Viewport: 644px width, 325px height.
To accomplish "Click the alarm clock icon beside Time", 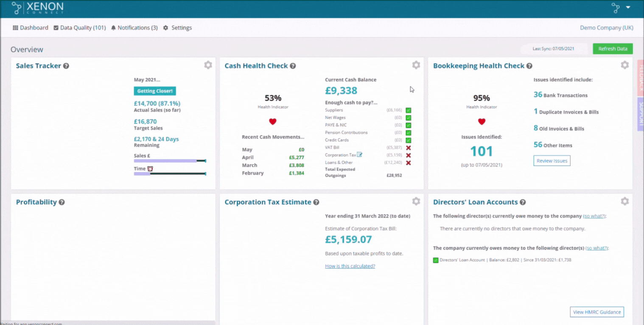I will pyautogui.click(x=150, y=168).
